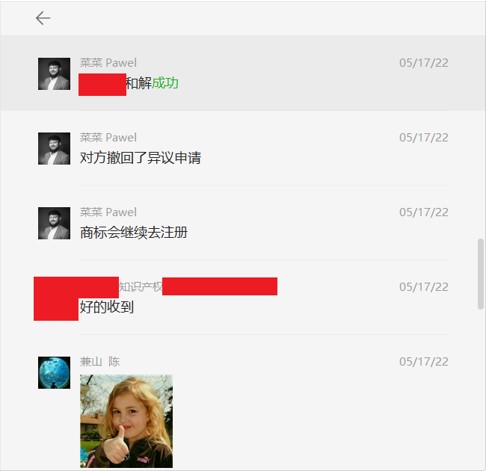
Task: Click the vertical scrollbar thumb
Action: click(480, 274)
